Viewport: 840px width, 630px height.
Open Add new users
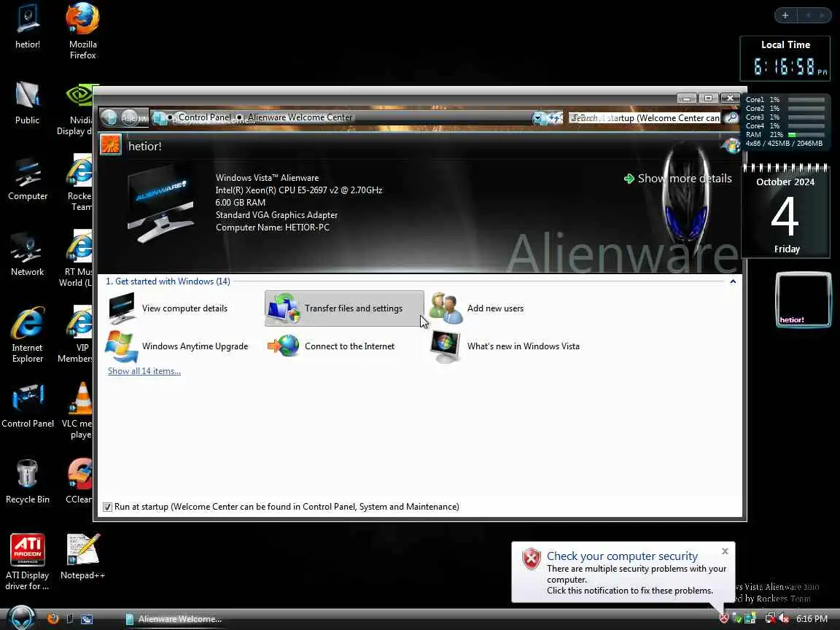click(x=477, y=308)
